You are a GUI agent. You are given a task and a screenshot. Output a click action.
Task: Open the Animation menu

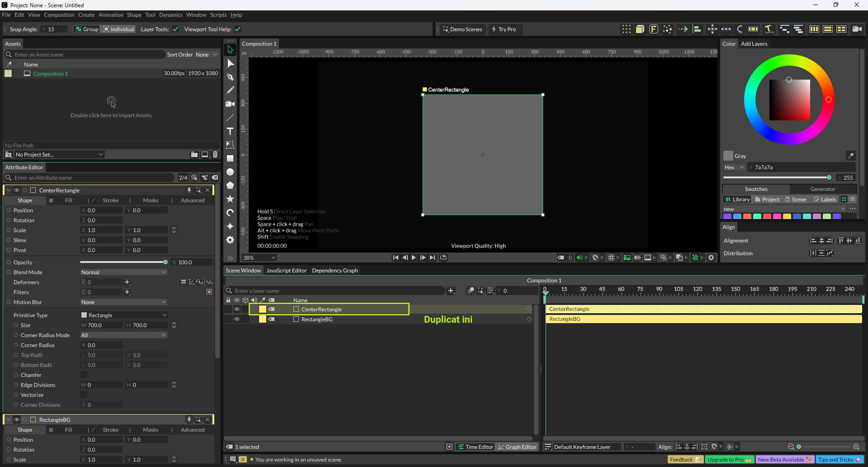(111, 15)
